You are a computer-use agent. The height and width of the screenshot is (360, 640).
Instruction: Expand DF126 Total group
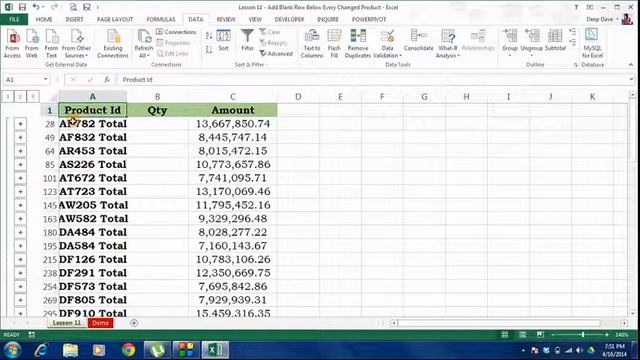coord(20,259)
